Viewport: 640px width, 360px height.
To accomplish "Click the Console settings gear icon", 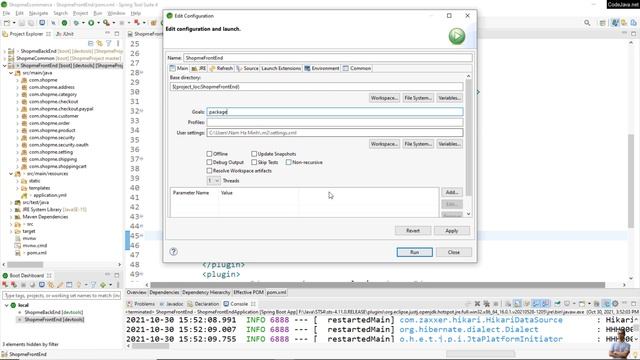I will tap(615, 304).
